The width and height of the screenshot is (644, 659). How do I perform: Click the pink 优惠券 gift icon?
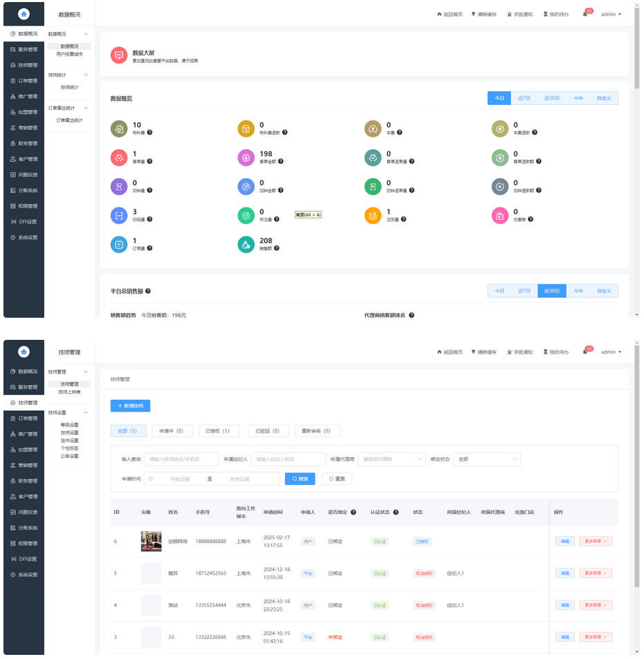click(x=500, y=216)
